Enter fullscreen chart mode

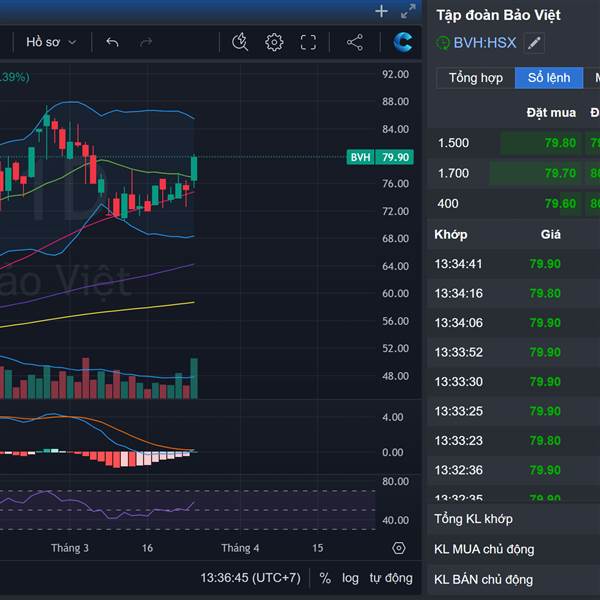click(x=308, y=42)
